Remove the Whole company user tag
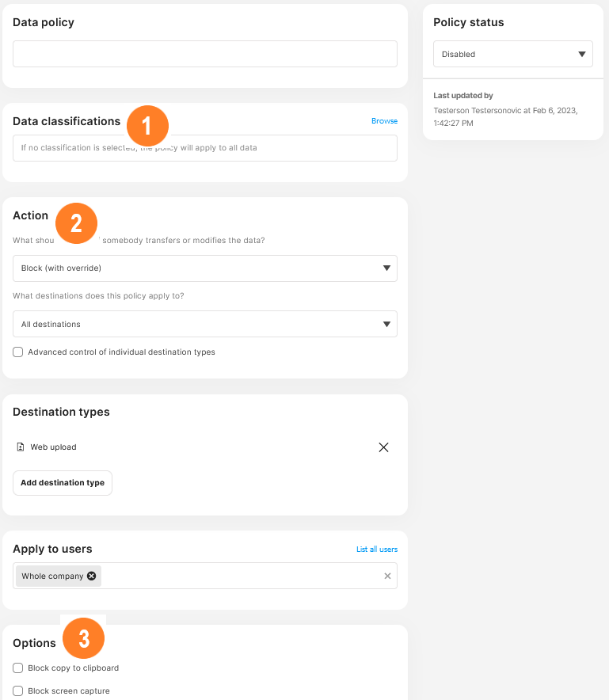The image size is (609, 700). click(92, 576)
